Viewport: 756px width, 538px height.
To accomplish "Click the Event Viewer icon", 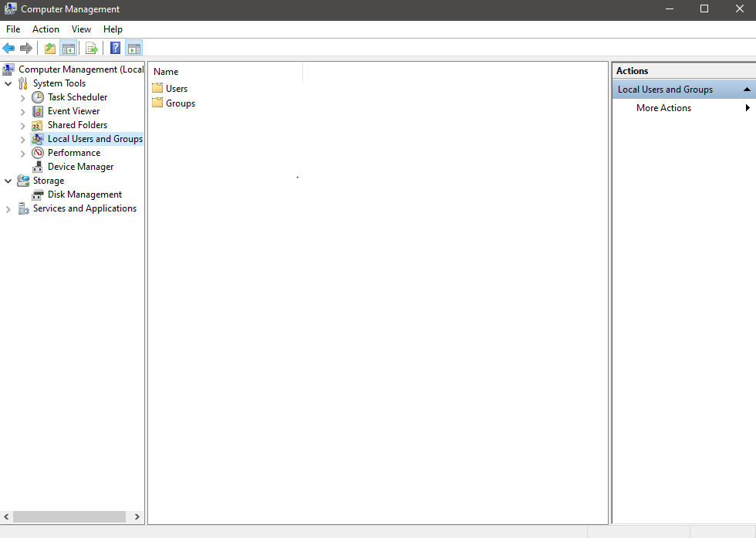I will pos(38,111).
